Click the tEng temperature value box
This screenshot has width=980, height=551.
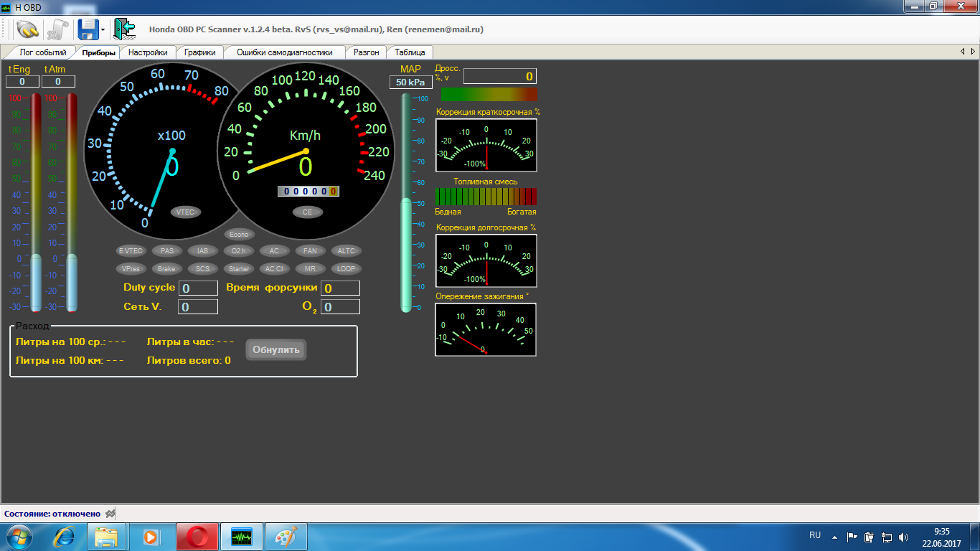[x=22, y=82]
